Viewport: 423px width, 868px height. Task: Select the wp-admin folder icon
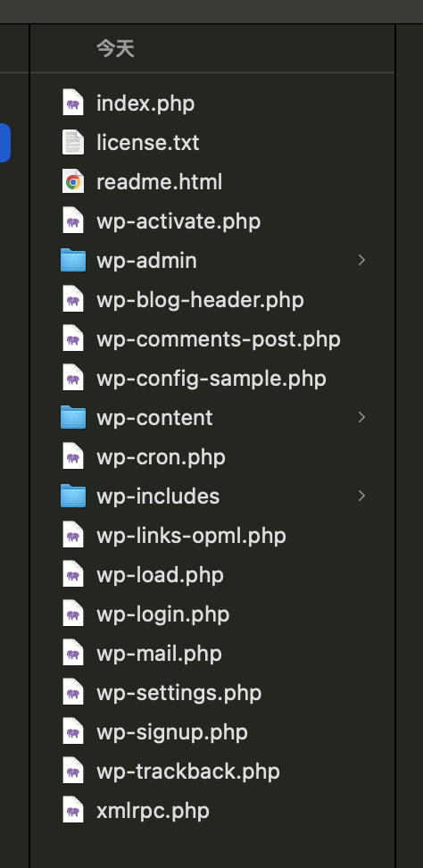coord(73,260)
